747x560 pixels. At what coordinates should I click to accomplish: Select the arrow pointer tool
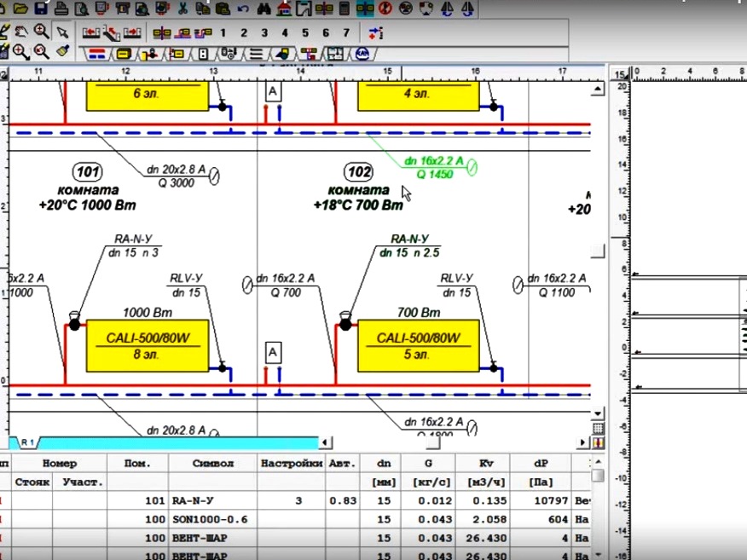click(x=62, y=32)
